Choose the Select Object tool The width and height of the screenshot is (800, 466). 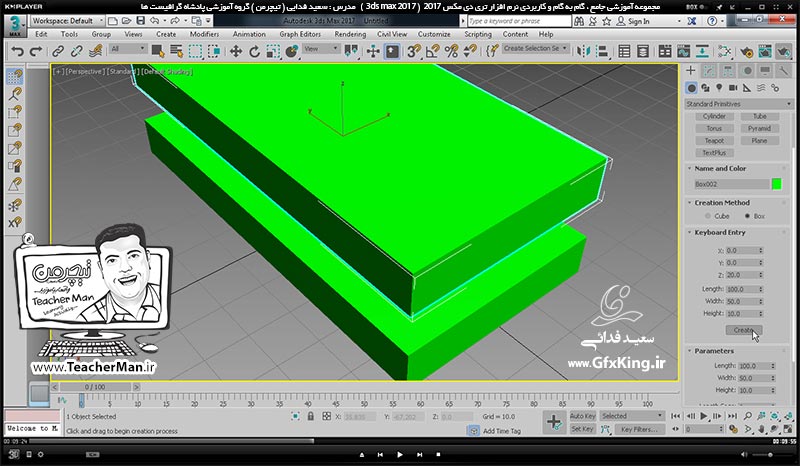click(158, 51)
